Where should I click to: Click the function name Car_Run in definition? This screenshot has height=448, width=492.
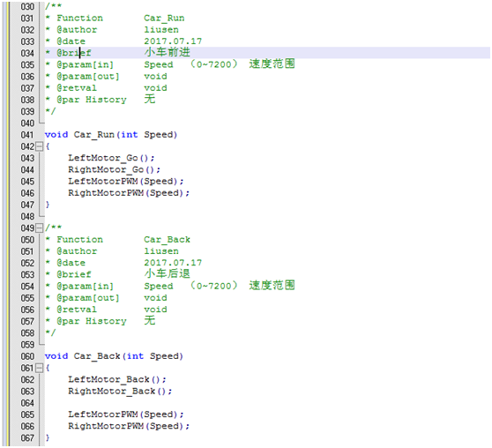[x=94, y=135]
